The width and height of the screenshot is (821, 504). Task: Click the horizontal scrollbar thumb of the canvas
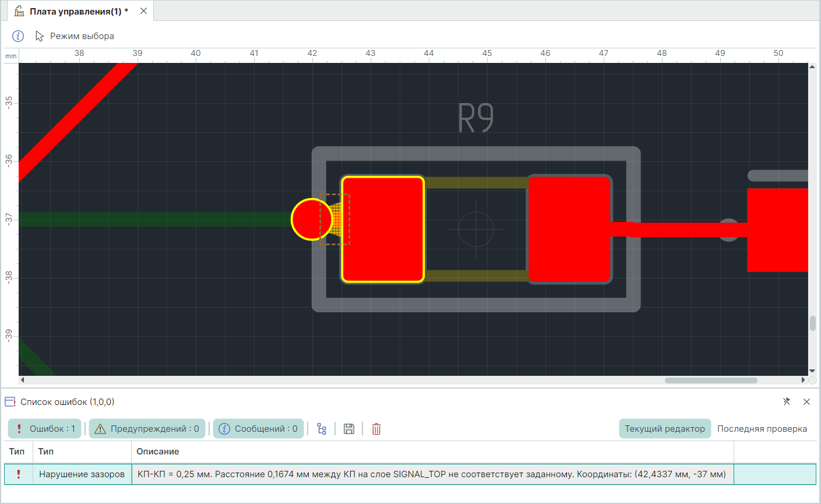(x=711, y=380)
